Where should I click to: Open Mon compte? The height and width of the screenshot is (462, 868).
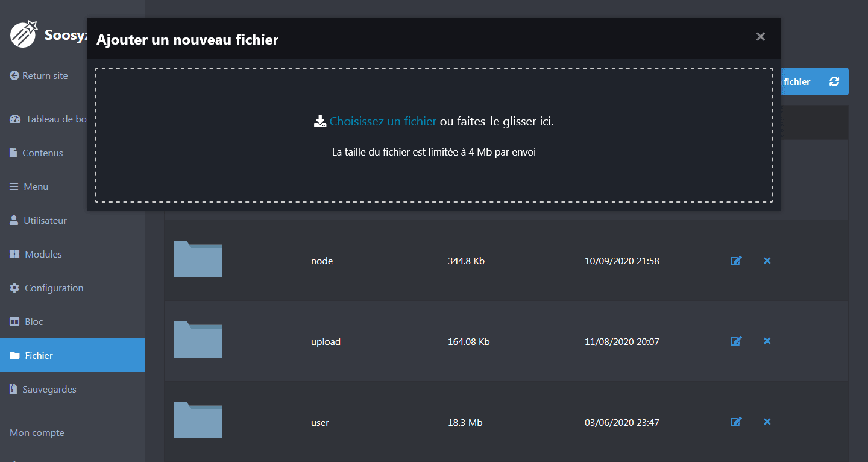(x=36, y=432)
